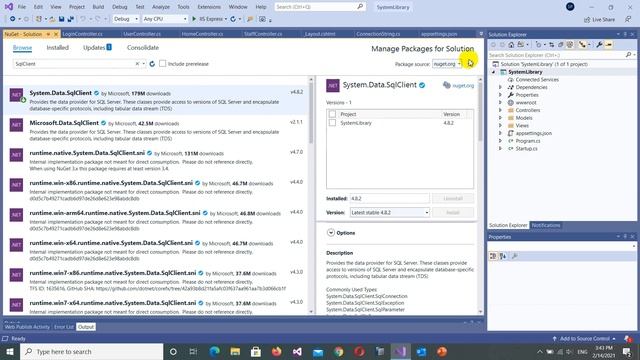Open the Tools menu
This screenshot has height=360, width=640.
tap(183, 7)
